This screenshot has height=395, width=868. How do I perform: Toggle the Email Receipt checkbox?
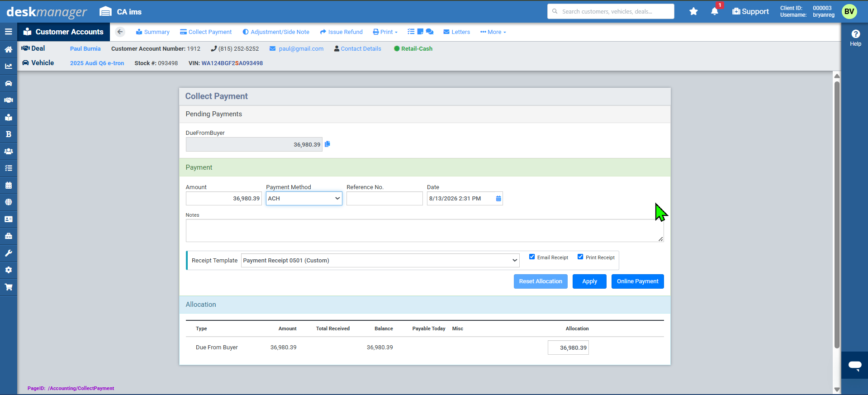point(532,257)
